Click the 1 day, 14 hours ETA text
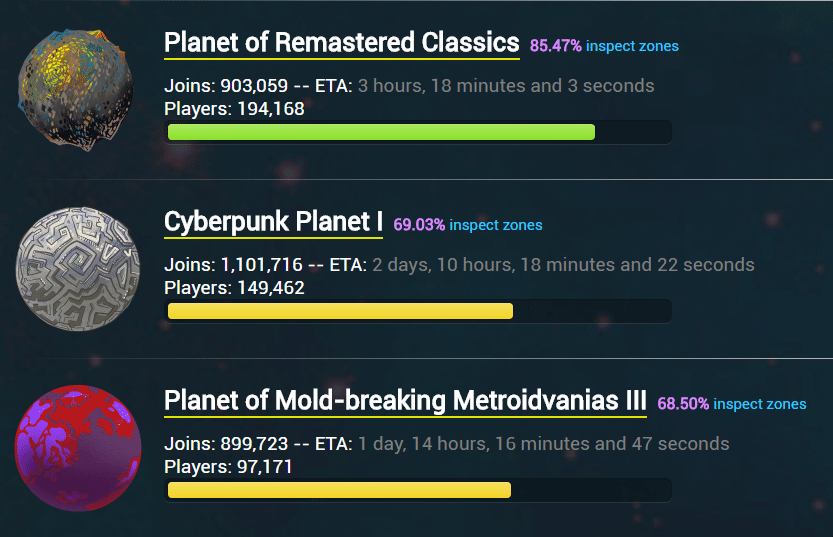 pyautogui.click(x=543, y=444)
